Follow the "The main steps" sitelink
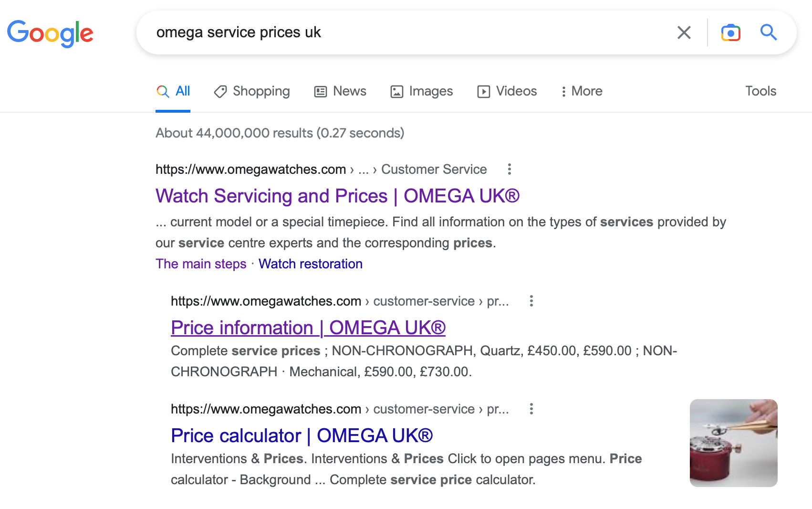The height and width of the screenshot is (509, 812). point(201,264)
